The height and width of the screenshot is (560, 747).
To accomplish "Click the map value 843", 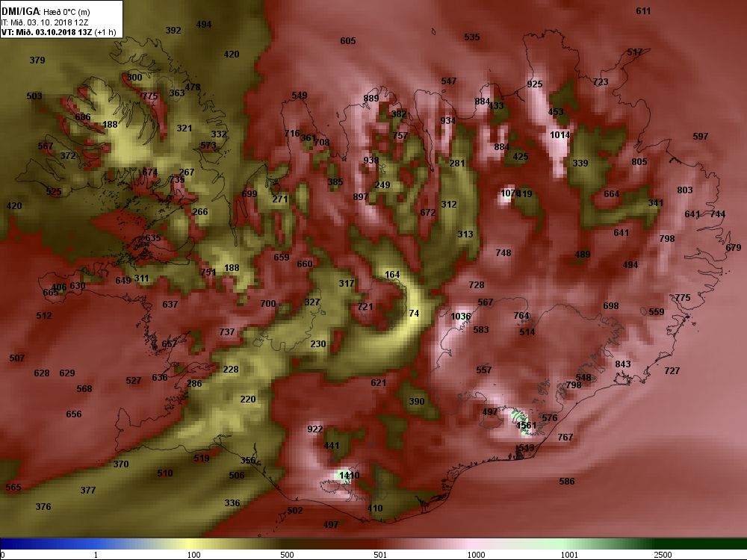I will 623,364.
